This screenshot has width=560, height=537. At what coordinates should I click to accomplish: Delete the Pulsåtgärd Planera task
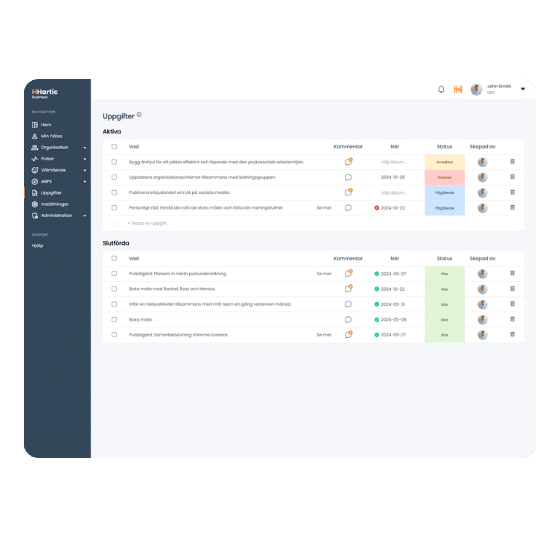[x=512, y=273]
